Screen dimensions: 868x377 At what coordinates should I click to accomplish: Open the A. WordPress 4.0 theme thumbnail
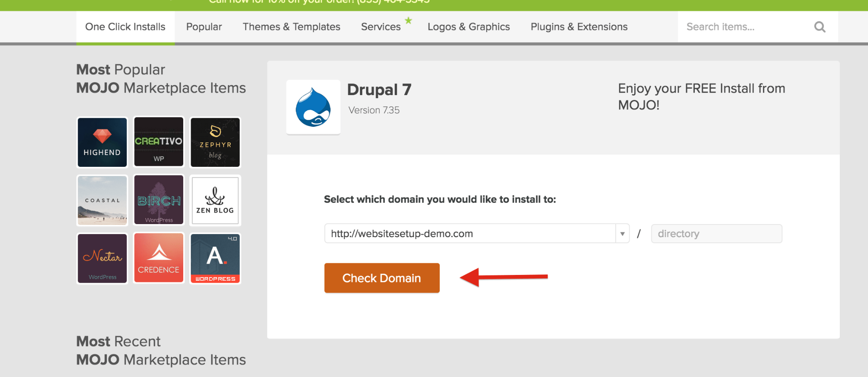(215, 258)
